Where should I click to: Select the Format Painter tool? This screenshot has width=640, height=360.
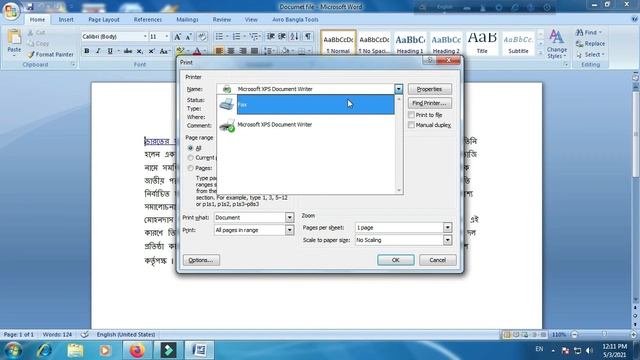click(51, 54)
